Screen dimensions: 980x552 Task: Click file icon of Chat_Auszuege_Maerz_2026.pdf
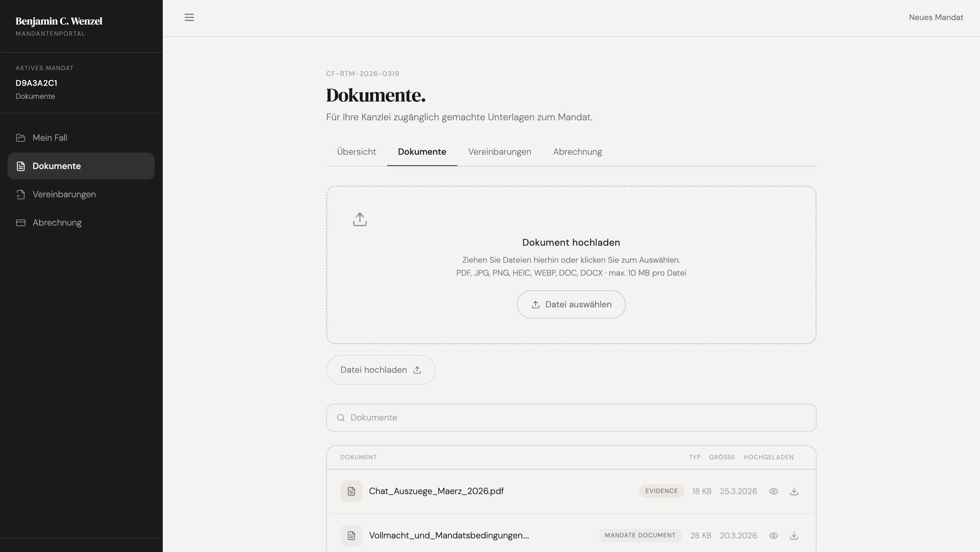coord(351,491)
